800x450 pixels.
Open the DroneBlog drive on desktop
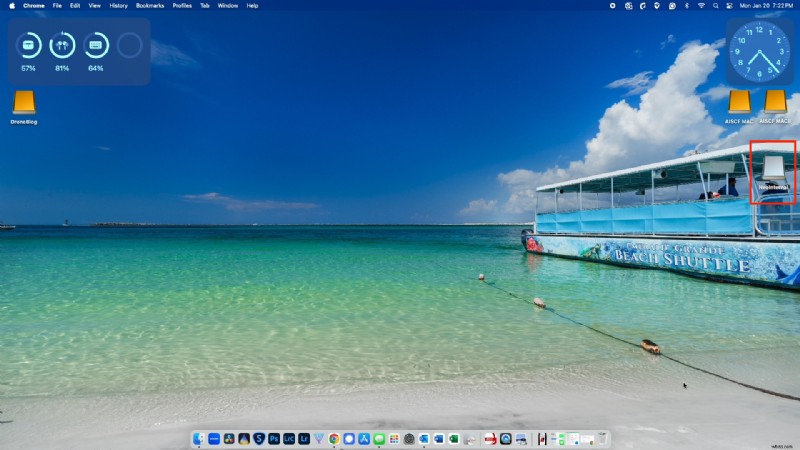[24, 102]
